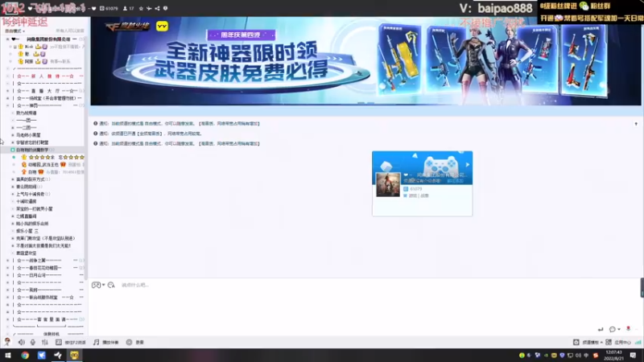Click the all-channel broadcast link in second notice
The height and width of the screenshot is (362, 644).
[x=151, y=134]
